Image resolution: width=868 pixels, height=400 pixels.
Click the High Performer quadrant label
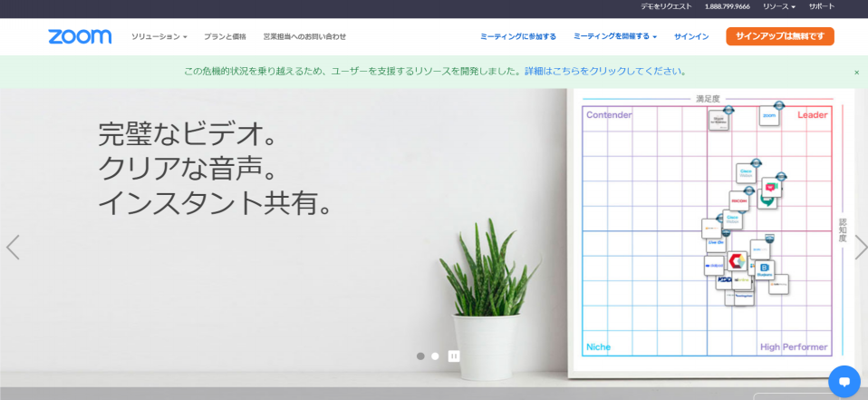[x=794, y=346]
